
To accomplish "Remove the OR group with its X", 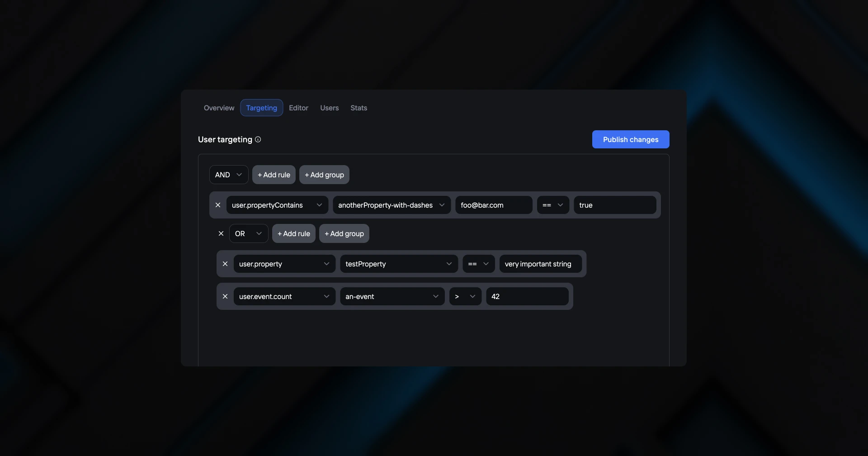I will 221,233.
